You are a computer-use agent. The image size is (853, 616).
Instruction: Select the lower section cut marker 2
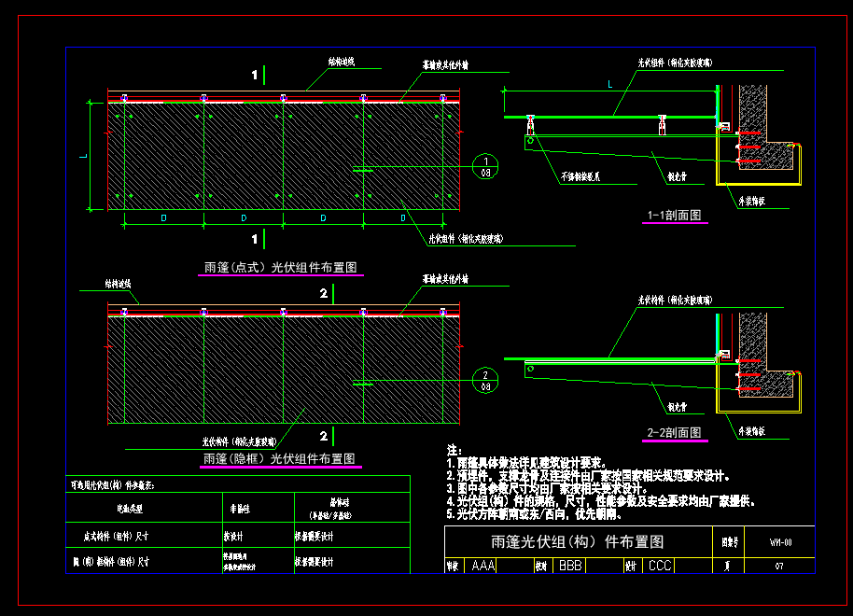[328, 436]
